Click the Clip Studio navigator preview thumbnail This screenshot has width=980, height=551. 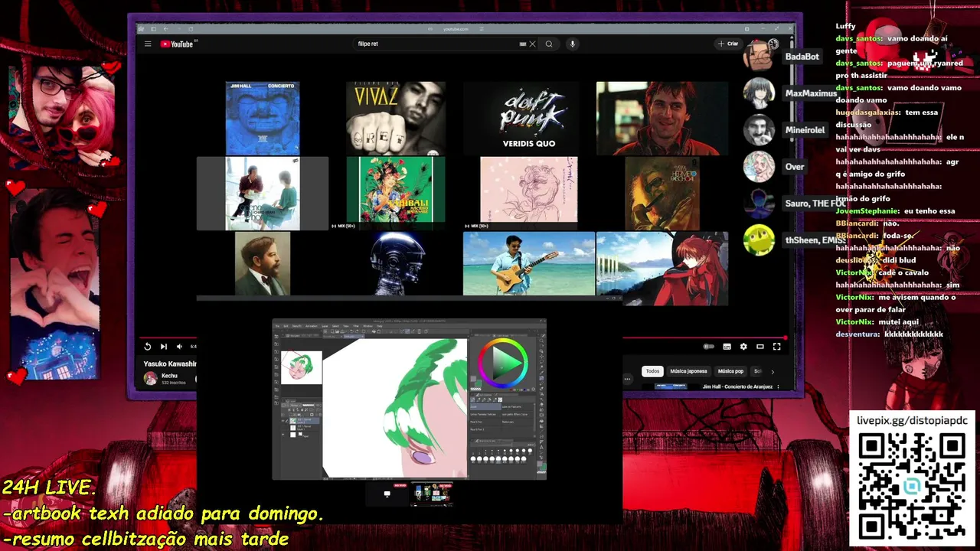[302, 367]
